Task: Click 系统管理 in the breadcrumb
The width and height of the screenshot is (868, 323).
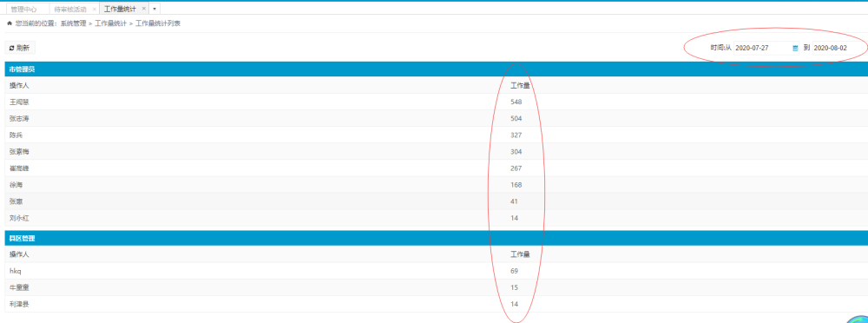Action: coord(73,23)
